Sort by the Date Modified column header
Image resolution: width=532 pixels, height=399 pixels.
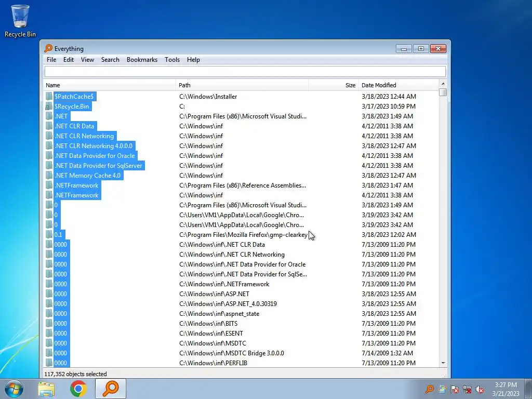[398, 85]
